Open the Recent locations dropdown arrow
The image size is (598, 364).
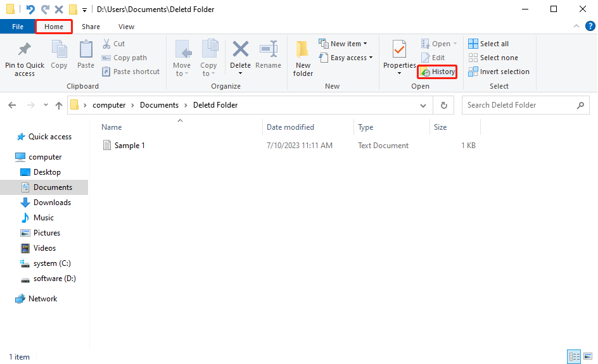[46, 105]
